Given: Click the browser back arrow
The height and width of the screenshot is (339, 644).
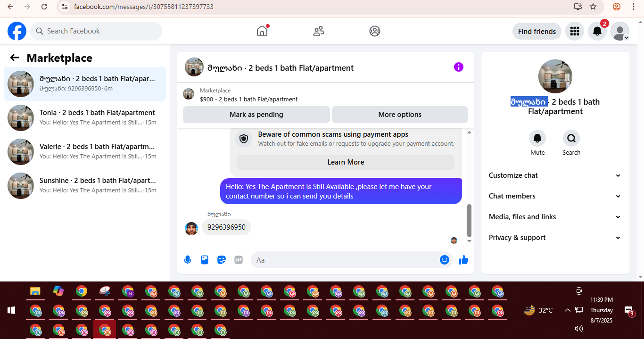Looking at the screenshot, I should 10,7.
